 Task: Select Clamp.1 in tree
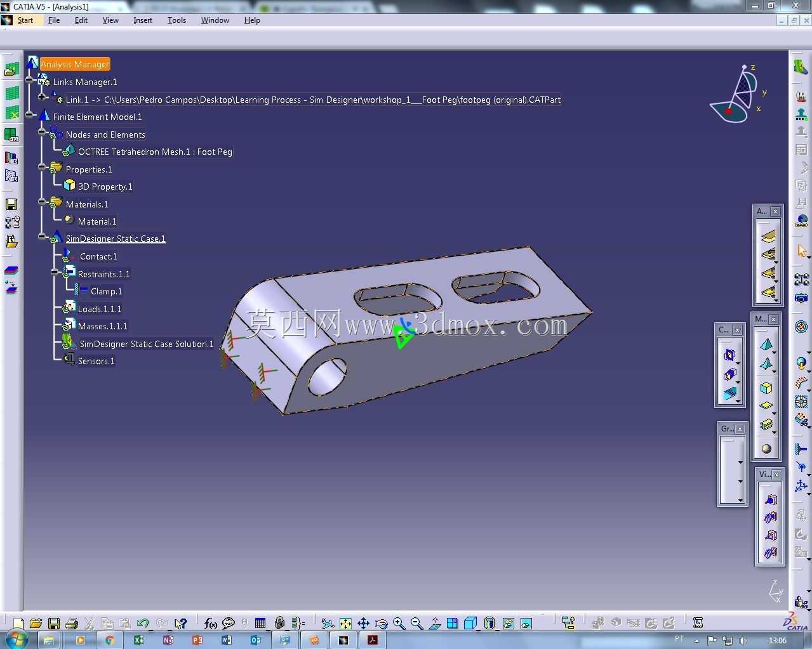[106, 291]
